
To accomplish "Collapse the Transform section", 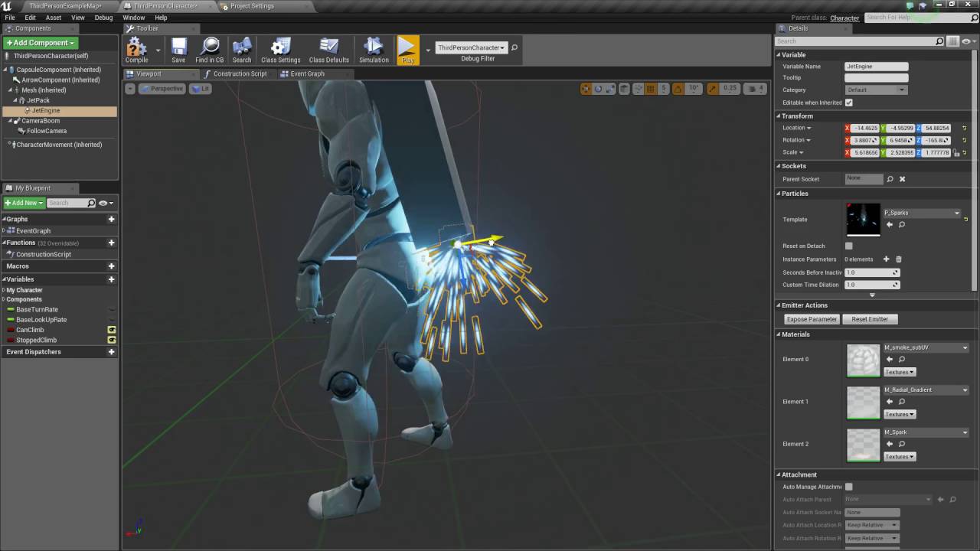I will pyautogui.click(x=779, y=116).
